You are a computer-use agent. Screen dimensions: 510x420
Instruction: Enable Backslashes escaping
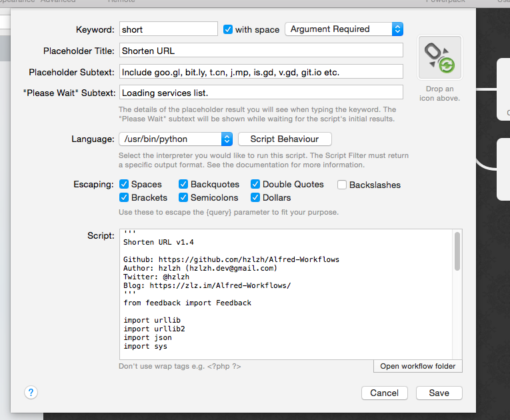point(342,185)
